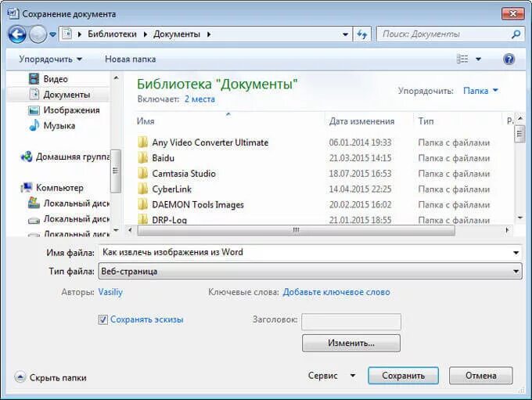Viewport: 532px width, 400px height.
Task: Sort by the Имя column header
Action: pyautogui.click(x=146, y=121)
